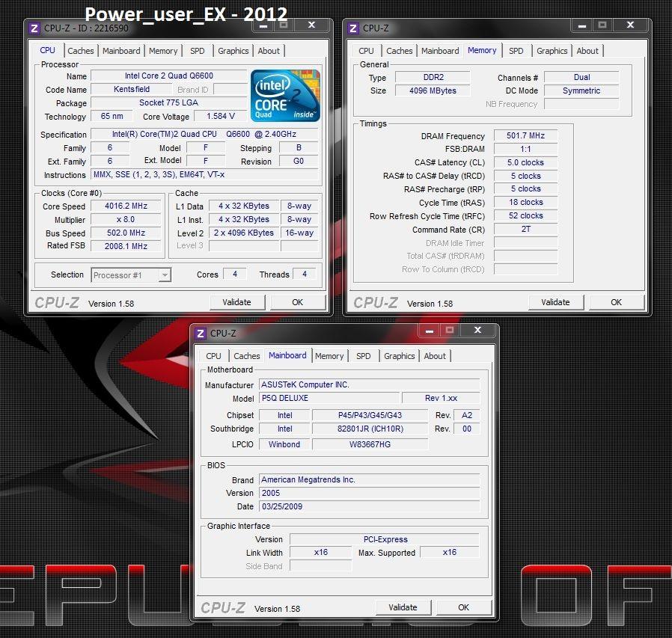Click the Package value Socket 775 LGA

(x=169, y=102)
